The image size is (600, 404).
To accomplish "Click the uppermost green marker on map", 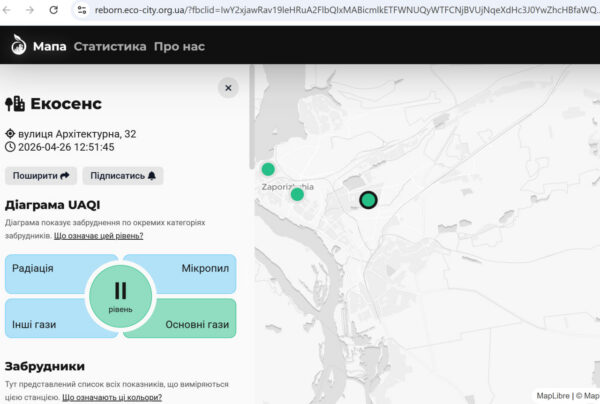I will [x=268, y=169].
